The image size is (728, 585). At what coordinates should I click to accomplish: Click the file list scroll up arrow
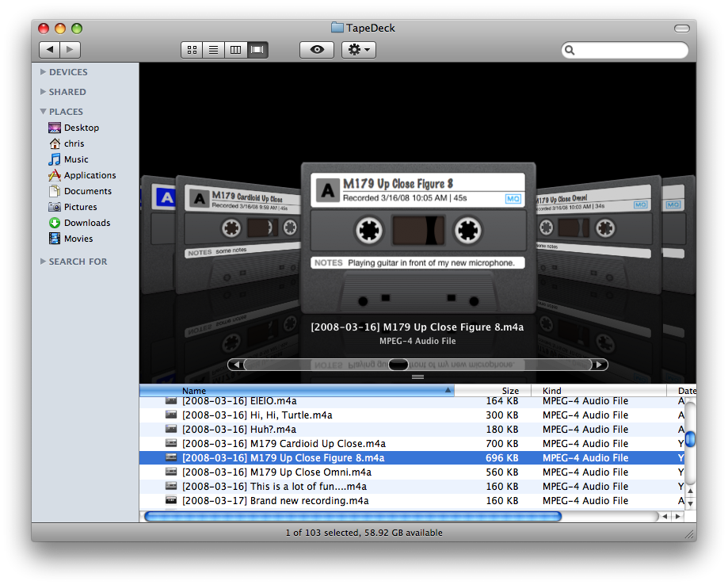pyautogui.click(x=691, y=491)
